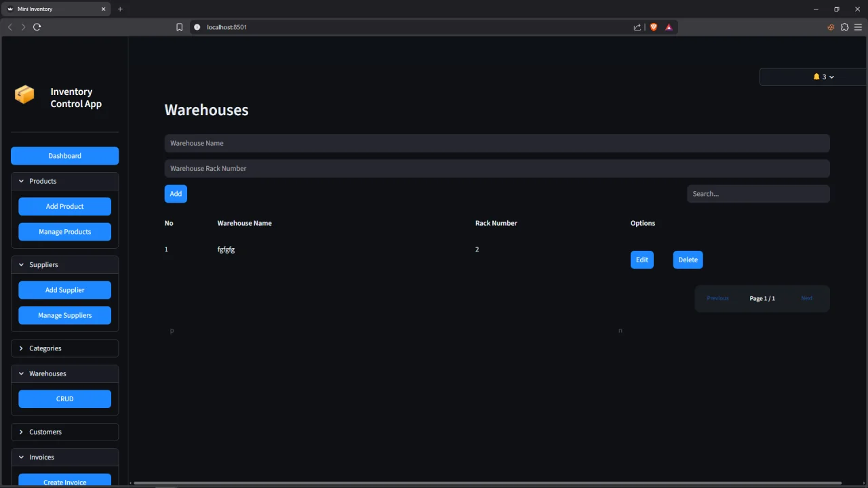Collapse the Suppliers sidebar section
Screen dimensions: 868x488
click(x=64, y=264)
